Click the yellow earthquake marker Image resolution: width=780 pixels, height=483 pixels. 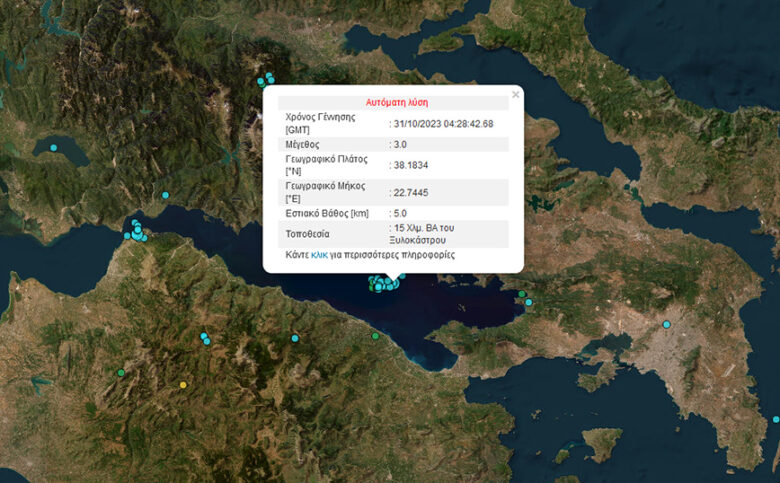point(182,385)
